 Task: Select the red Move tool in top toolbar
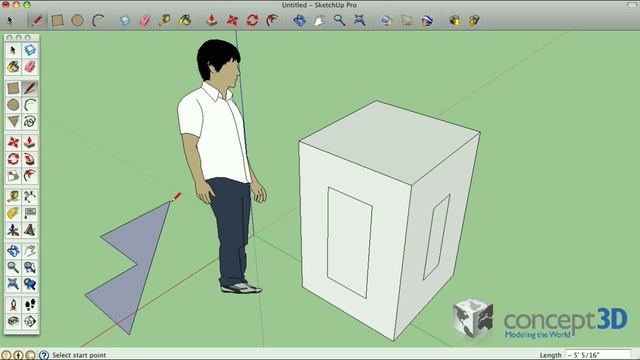tap(232, 20)
